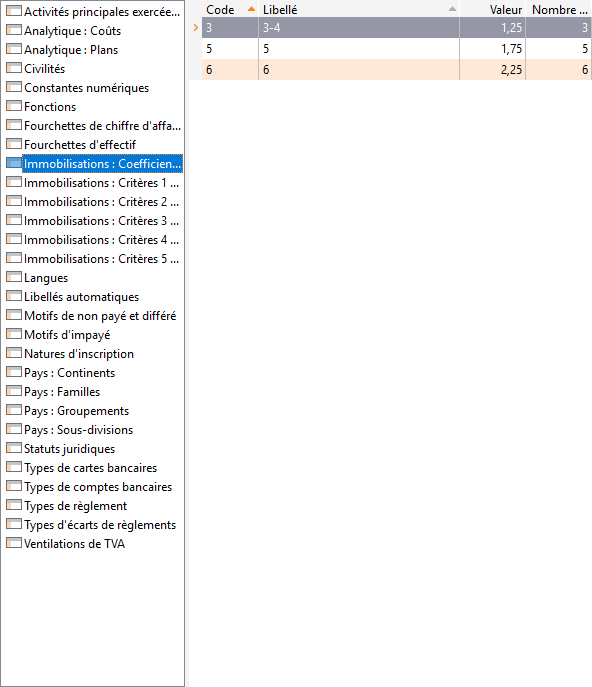This screenshot has height=687, width=592.
Task: Click the icon beside Fonctions
Action: point(14,106)
